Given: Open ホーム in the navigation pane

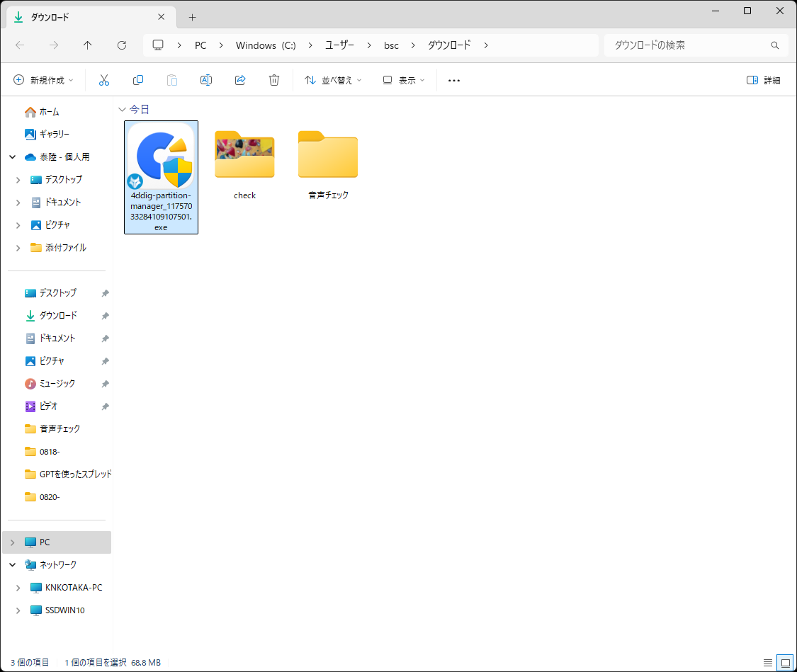Looking at the screenshot, I should click(42, 112).
